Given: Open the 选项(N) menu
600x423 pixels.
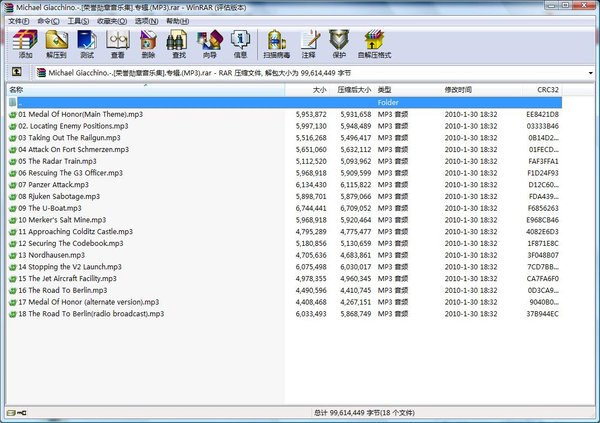Looking at the screenshot, I should (147, 21).
